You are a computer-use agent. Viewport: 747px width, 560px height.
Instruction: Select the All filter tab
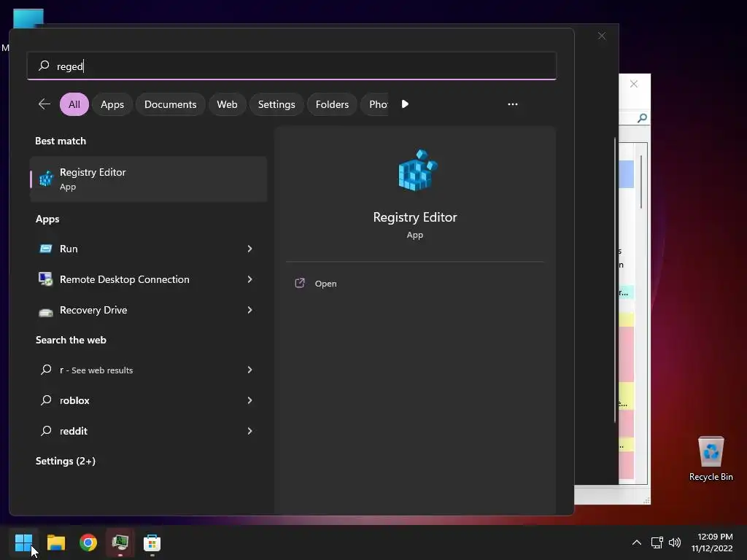pyautogui.click(x=74, y=104)
